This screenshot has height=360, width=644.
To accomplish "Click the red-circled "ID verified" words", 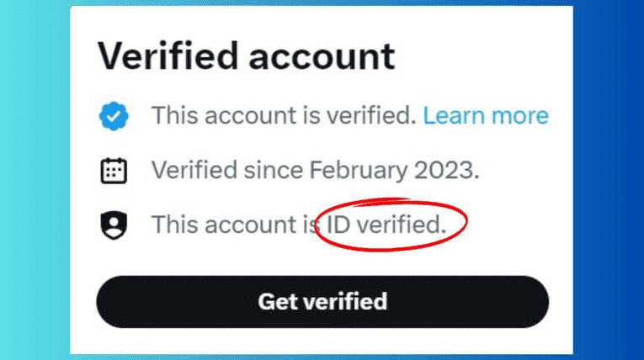I will [386, 225].
